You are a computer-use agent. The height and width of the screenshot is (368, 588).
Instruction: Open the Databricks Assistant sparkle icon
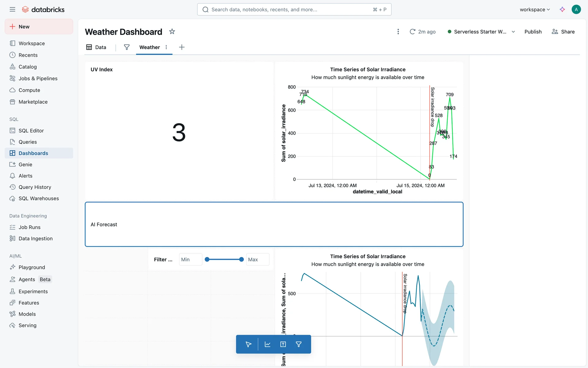click(x=562, y=10)
